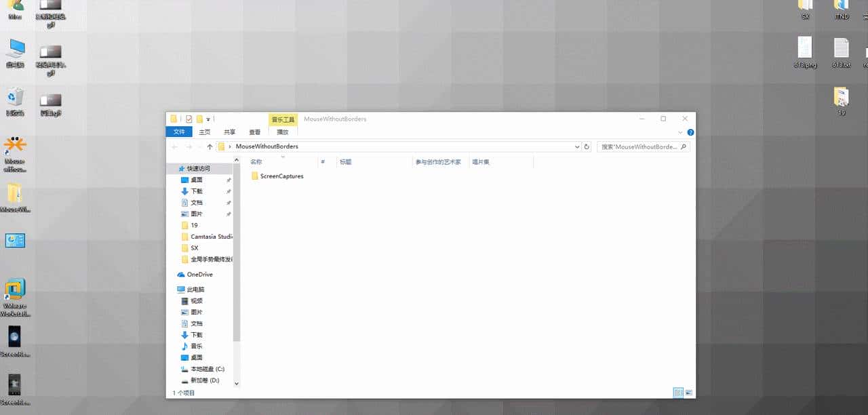Select OneDrive in navigation pane

point(199,275)
